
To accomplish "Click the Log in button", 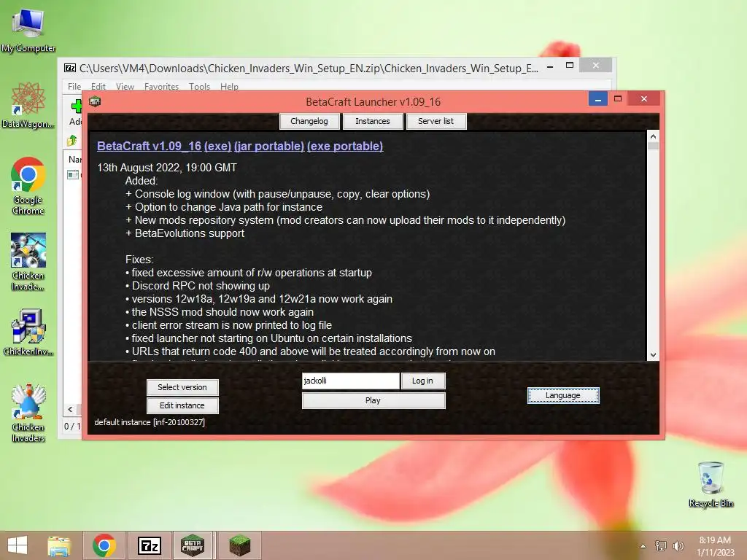I will (422, 381).
